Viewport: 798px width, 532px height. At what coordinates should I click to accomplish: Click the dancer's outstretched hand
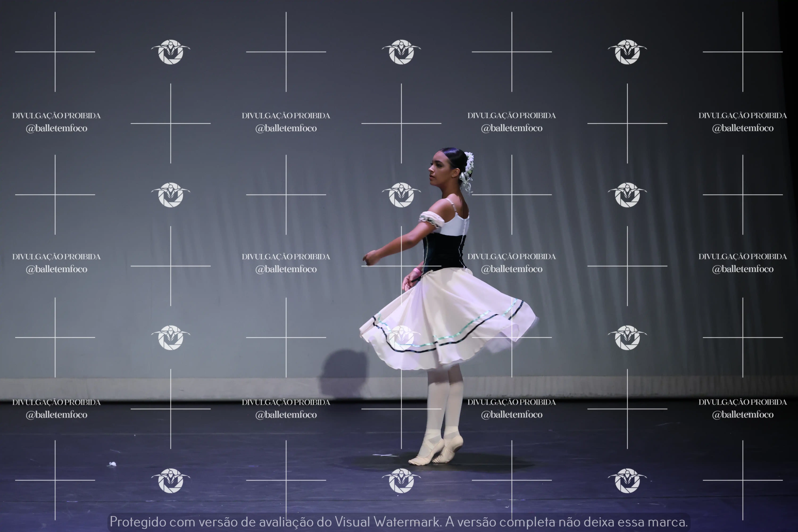[x=369, y=258]
